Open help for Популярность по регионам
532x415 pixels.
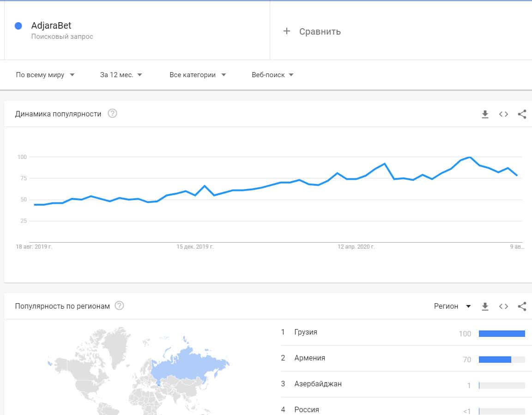(x=119, y=306)
